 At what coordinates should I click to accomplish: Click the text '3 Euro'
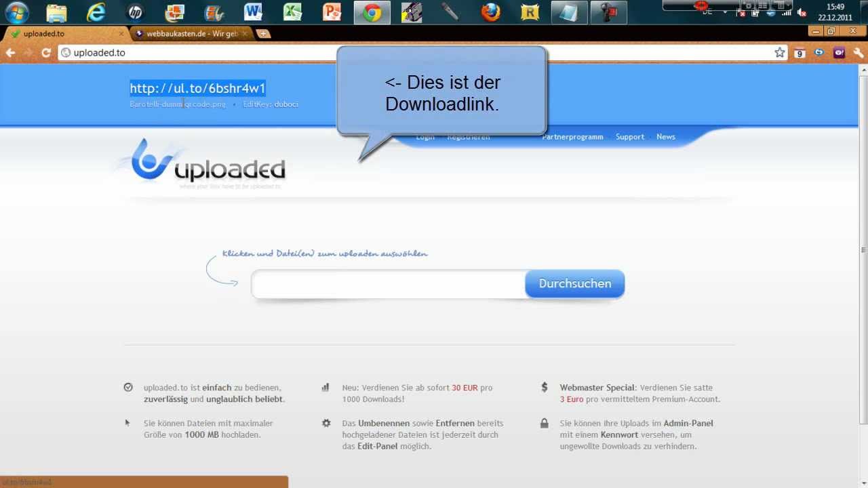click(572, 399)
